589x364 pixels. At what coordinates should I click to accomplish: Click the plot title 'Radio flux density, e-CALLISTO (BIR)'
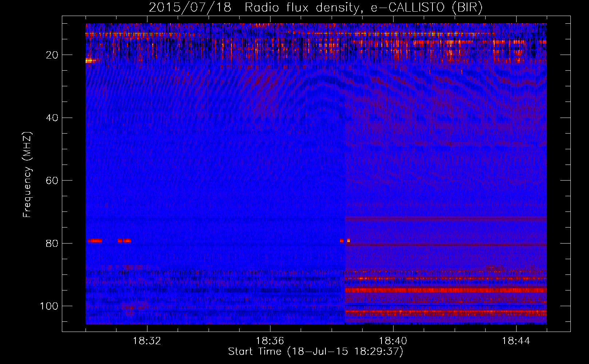coord(363,8)
